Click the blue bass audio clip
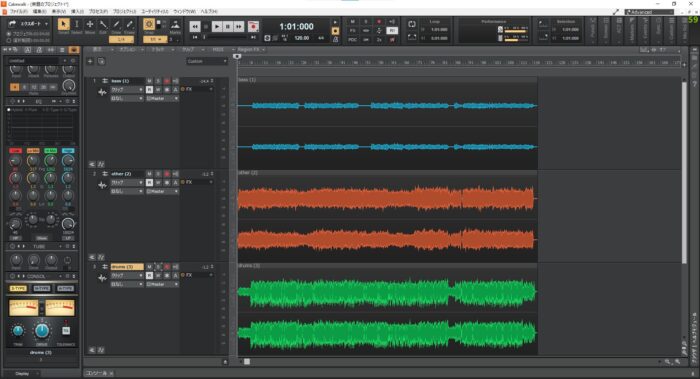700x379 pixels. (387, 123)
